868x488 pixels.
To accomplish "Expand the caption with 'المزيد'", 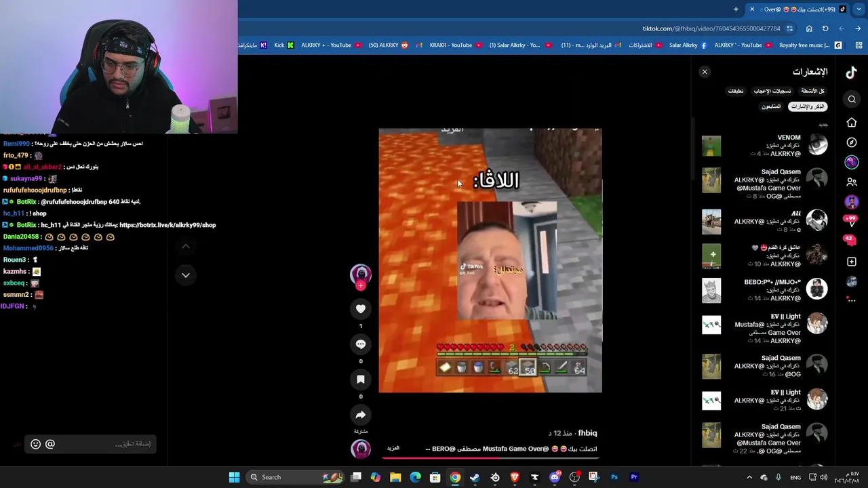I will coord(393,449).
